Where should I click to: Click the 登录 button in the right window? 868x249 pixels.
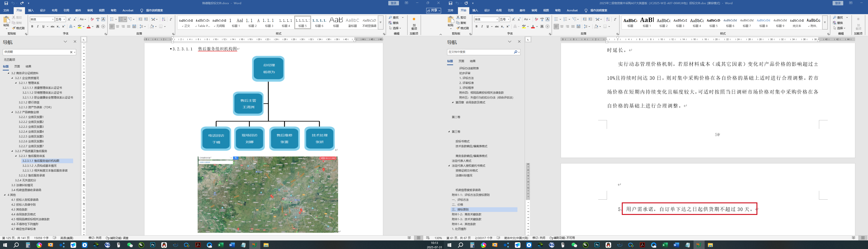(838, 3)
